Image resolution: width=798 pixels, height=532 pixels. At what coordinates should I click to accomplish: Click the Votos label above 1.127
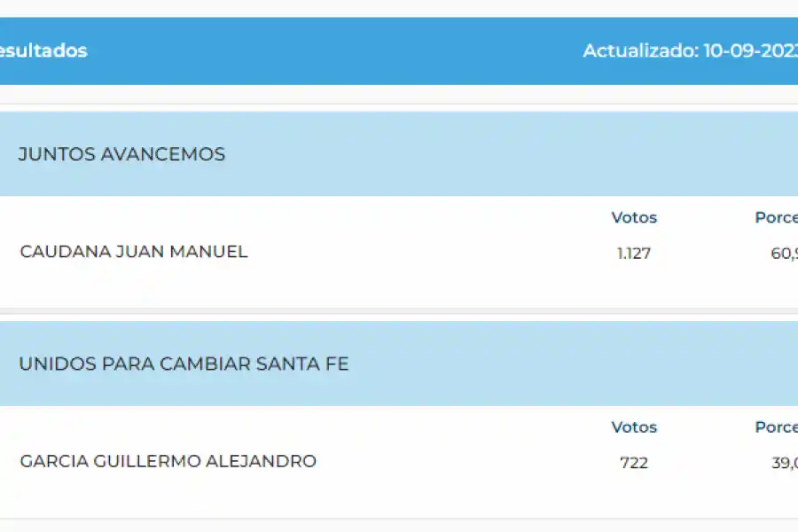point(634,217)
